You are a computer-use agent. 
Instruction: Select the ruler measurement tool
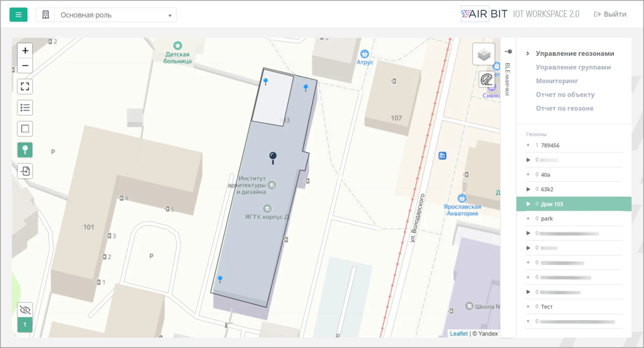(x=487, y=80)
